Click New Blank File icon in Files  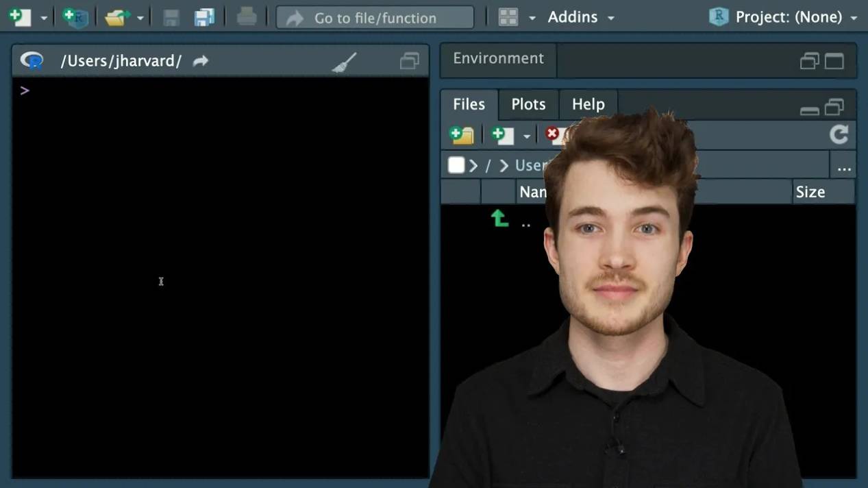[x=503, y=135]
